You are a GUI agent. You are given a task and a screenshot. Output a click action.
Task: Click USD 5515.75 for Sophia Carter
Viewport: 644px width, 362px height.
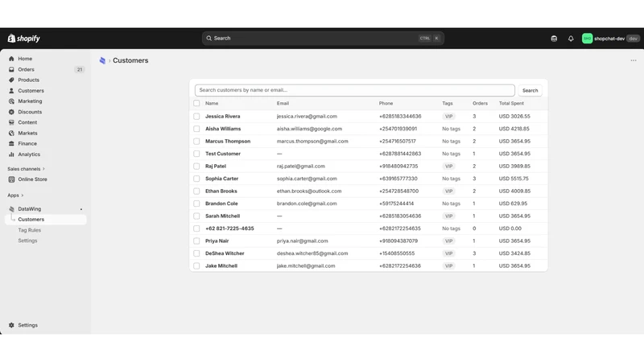tap(514, 179)
